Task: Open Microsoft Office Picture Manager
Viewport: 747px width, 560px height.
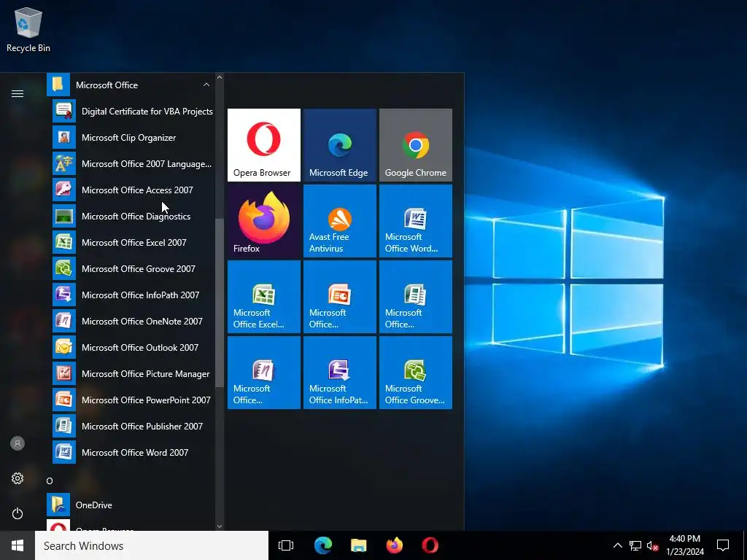Action: point(133,374)
